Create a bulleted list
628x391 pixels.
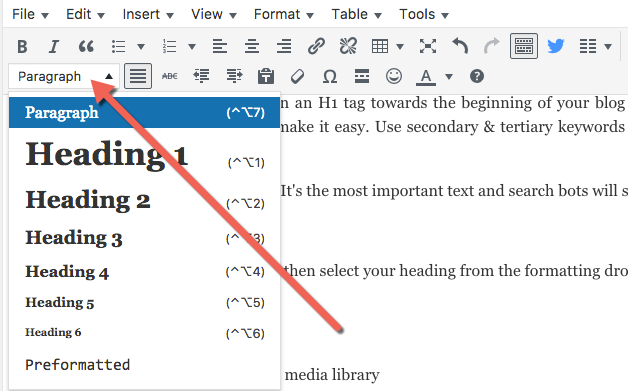pos(119,46)
